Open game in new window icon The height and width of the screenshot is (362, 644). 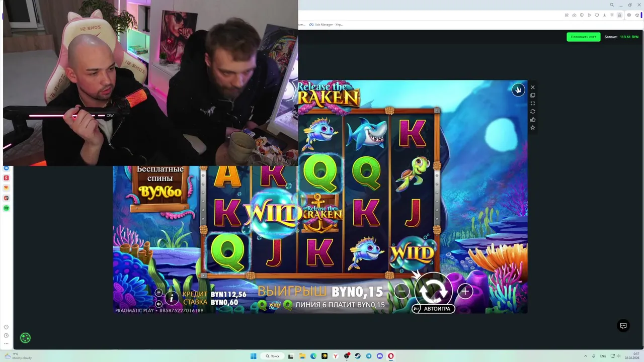click(533, 96)
